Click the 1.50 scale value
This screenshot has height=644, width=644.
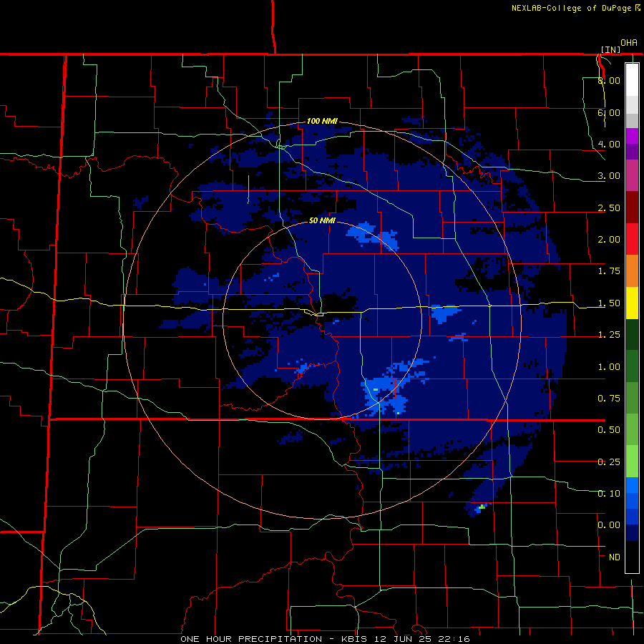[609, 303]
